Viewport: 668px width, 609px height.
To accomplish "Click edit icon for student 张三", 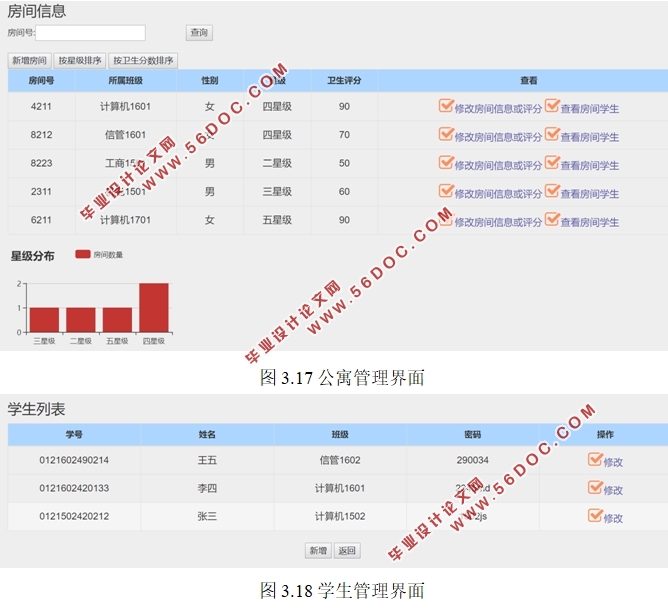I will (x=595, y=516).
